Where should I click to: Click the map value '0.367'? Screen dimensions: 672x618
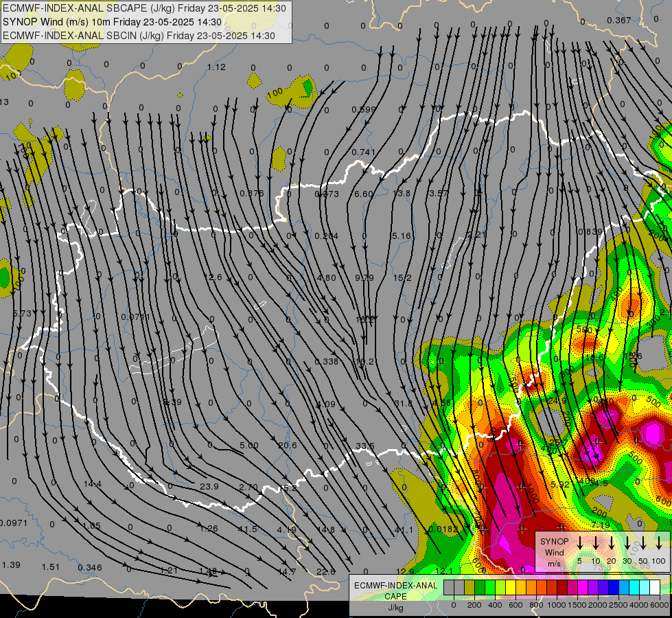point(619,20)
